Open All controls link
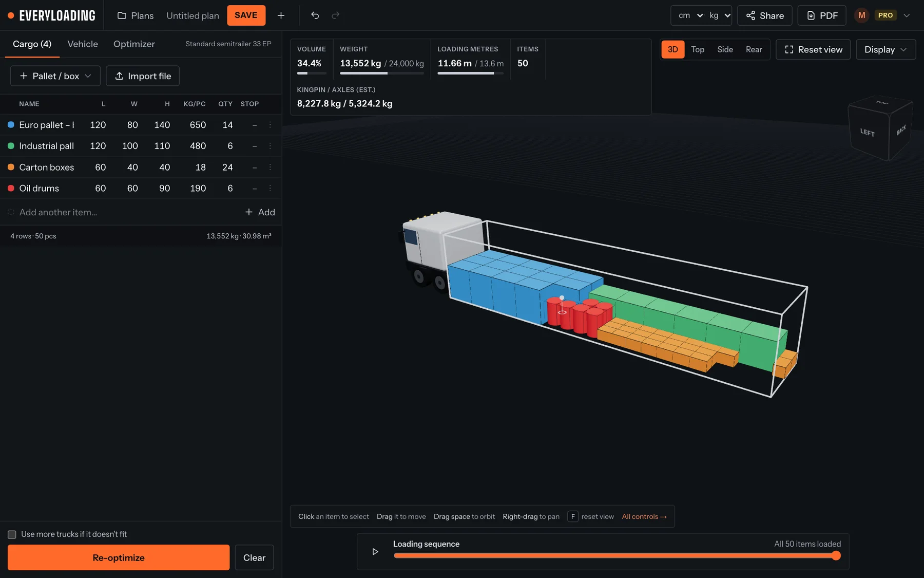Image resolution: width=924 pixels, height=578 pixels. click(x=644, y=516)
